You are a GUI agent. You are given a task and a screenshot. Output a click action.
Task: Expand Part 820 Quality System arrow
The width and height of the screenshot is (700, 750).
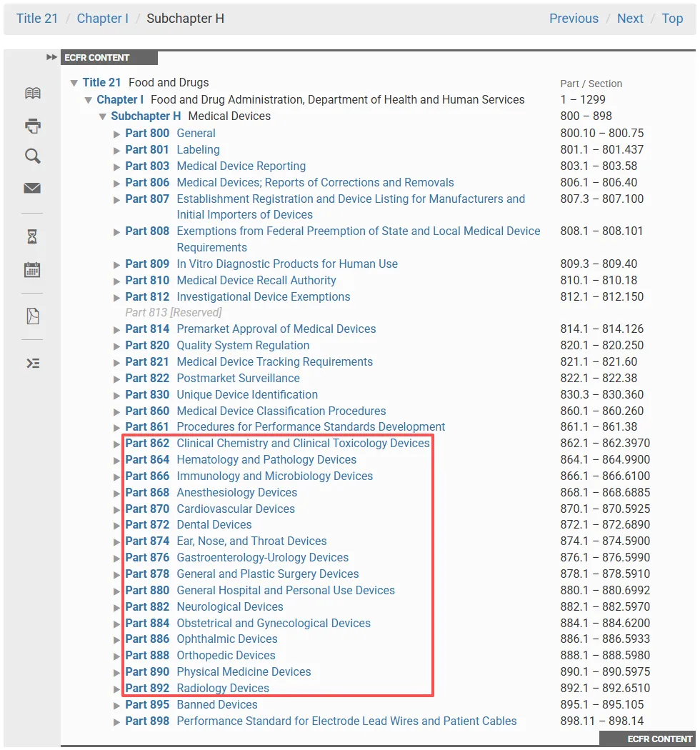coord(116,346)
